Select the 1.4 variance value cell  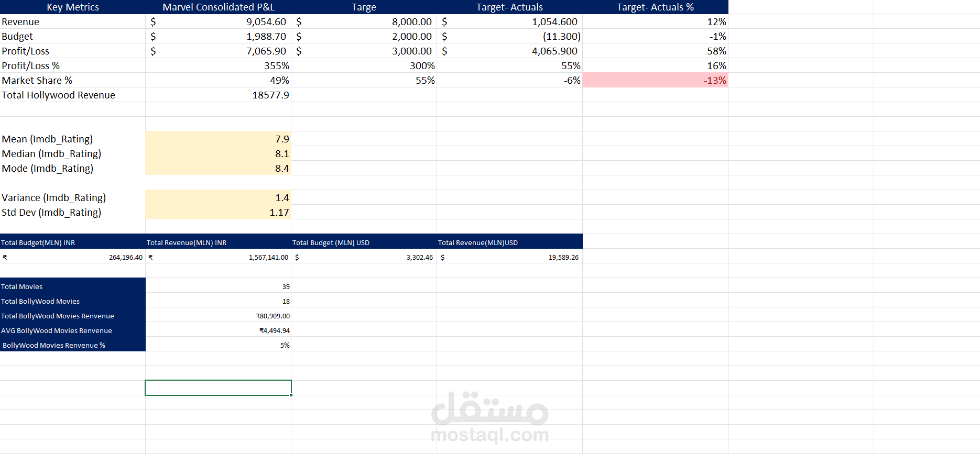tap(219, 197)
